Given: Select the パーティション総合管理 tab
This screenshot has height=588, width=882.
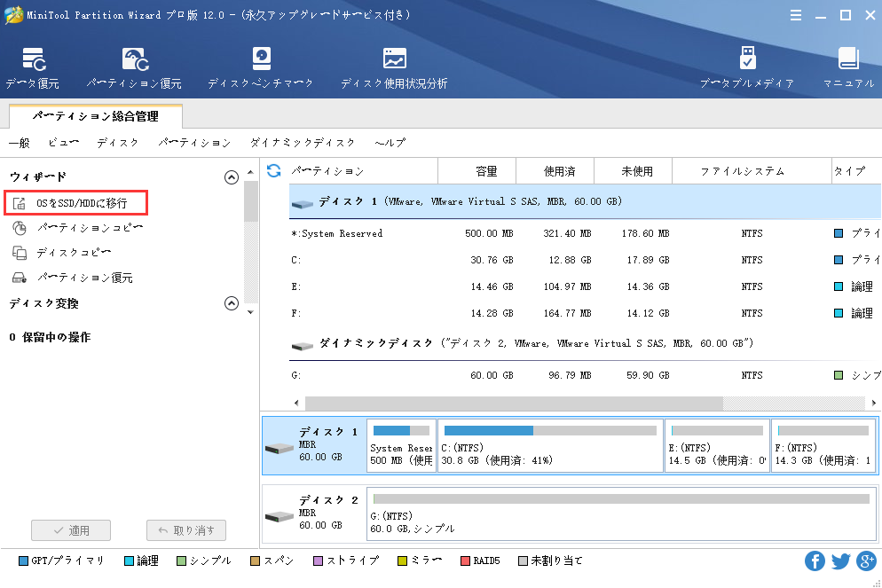Looking at the screenshot, I should [96, 116].
